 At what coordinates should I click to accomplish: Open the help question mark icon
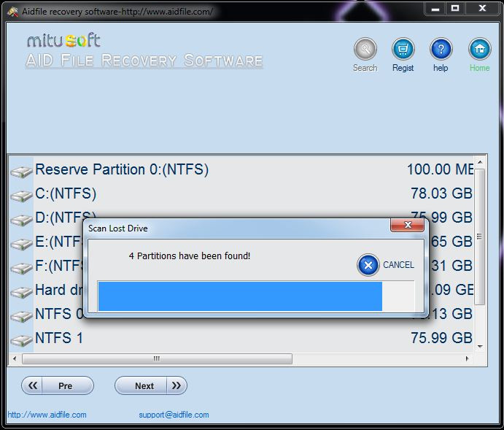click(x=441, y=49)
